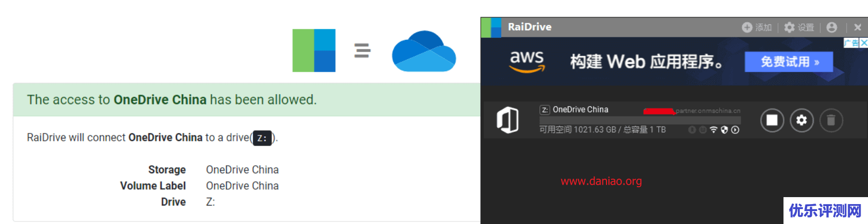Open the account profile icon in title bar

(832, 27)
